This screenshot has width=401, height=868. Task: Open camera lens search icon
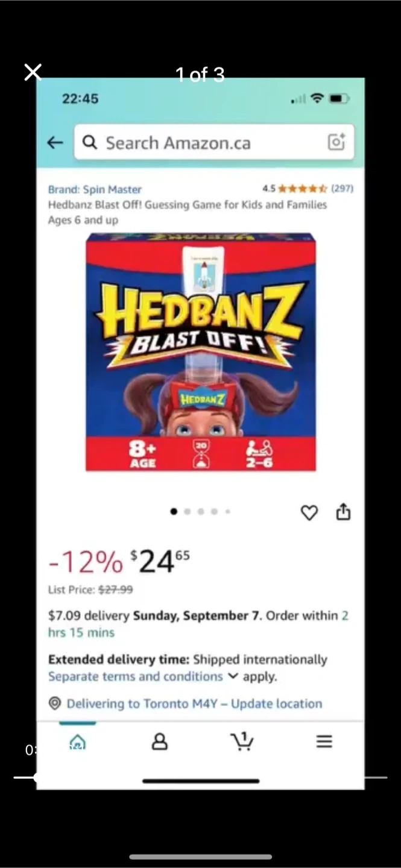point(336,142)
